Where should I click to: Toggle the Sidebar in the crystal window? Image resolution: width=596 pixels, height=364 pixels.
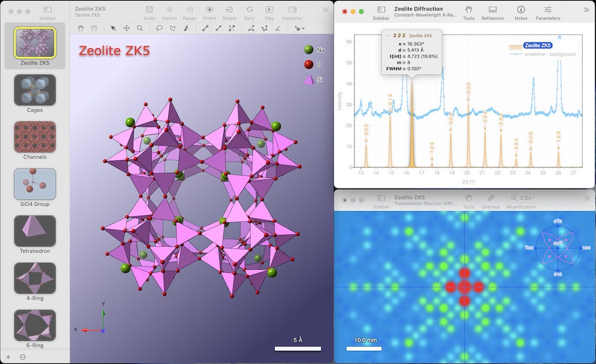[x=48, y=9]
